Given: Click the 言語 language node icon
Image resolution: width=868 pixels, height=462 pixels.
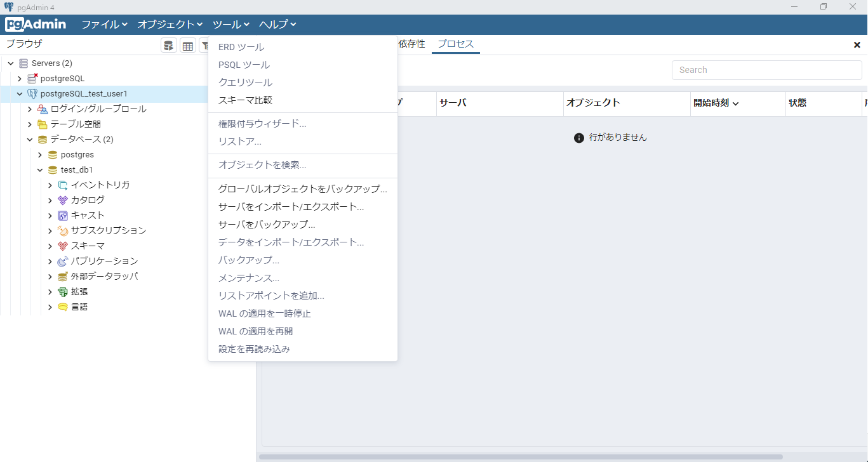Looking at the screenshot, I should click(63, 307).
